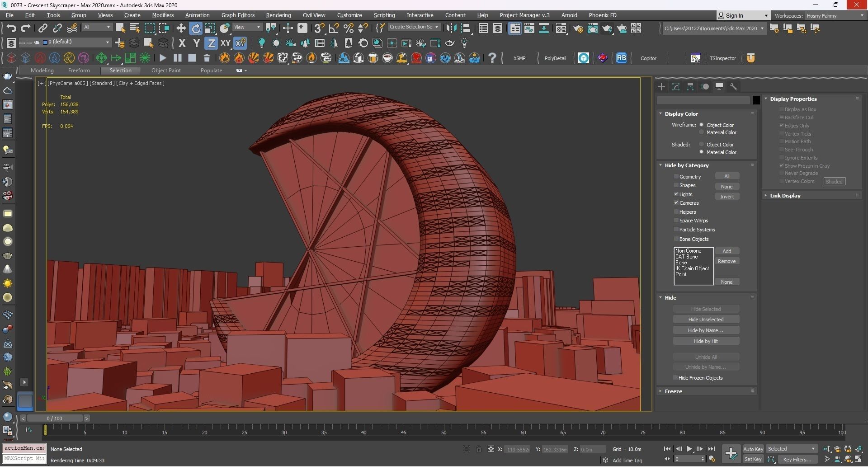Open the project path dropdown

pyautogui.click(x=714, y=28)
